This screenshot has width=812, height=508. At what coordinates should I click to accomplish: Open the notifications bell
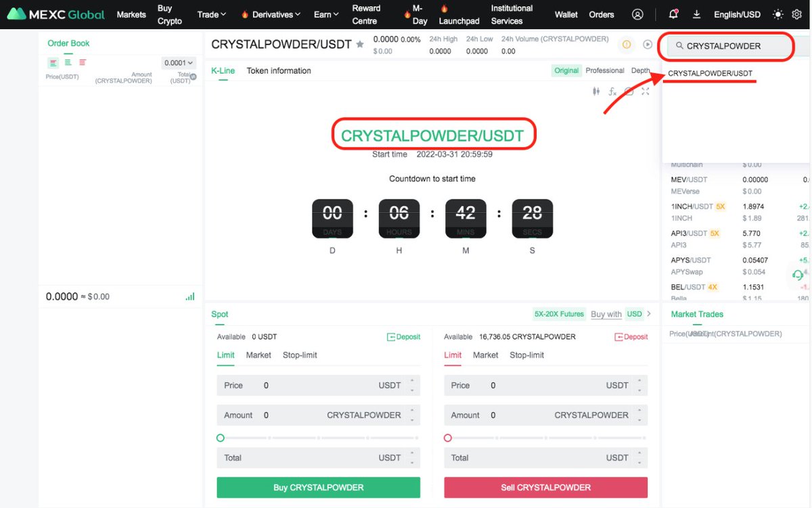673,14
